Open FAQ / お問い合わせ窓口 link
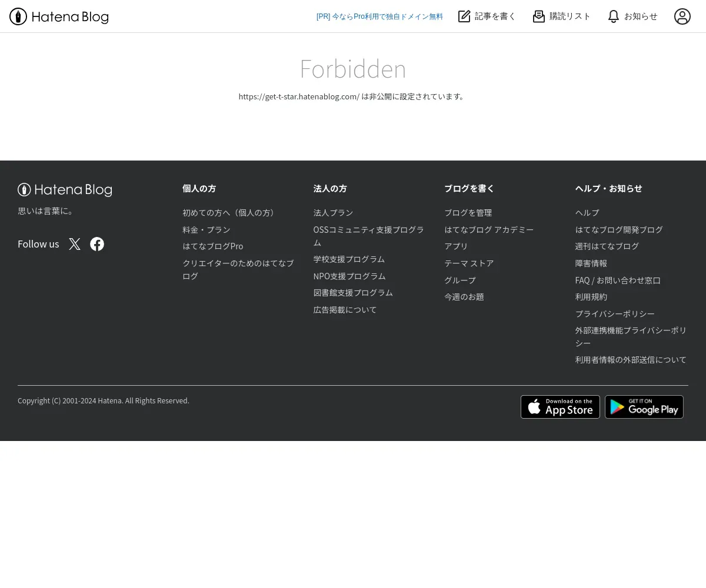Viewport: 706px width, 588px height. (x=618, y=280)
